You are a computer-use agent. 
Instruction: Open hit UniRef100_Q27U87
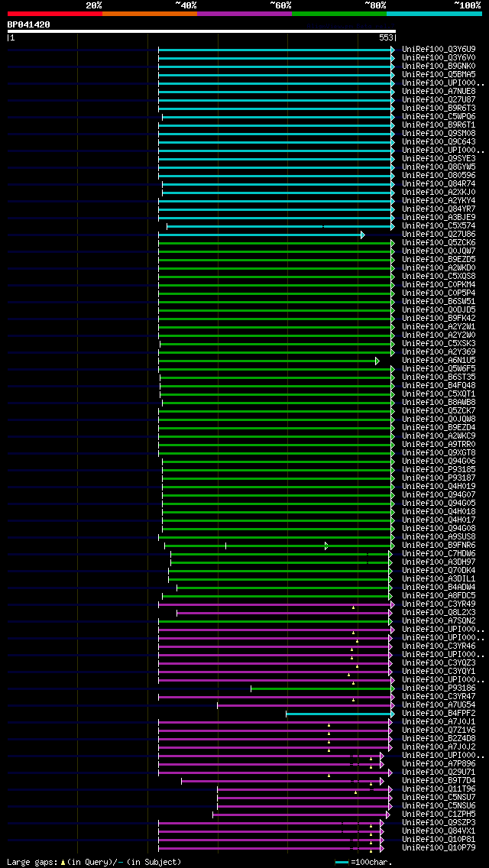click(439, 99)
